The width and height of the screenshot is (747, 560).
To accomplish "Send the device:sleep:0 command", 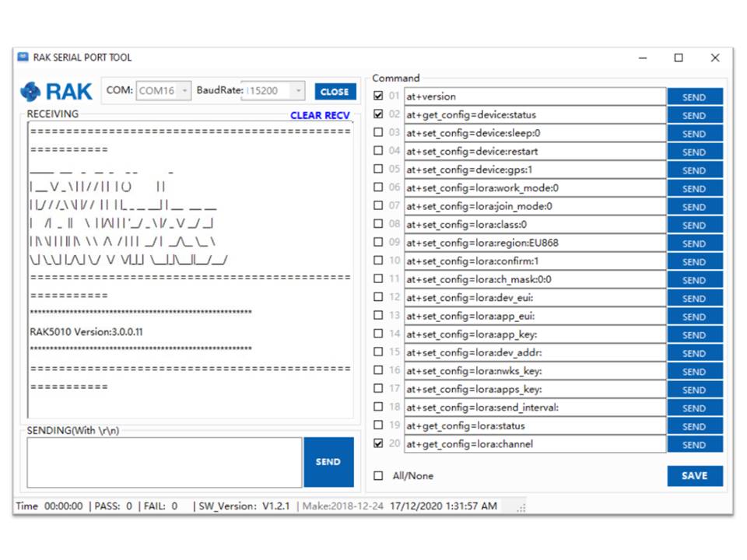I will point(695,133).
